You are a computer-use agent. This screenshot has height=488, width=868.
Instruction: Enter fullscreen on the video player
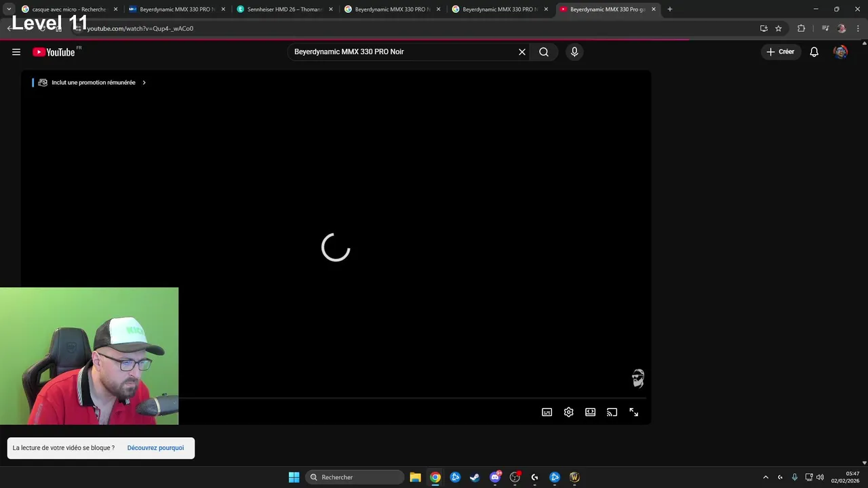point(634,412)
